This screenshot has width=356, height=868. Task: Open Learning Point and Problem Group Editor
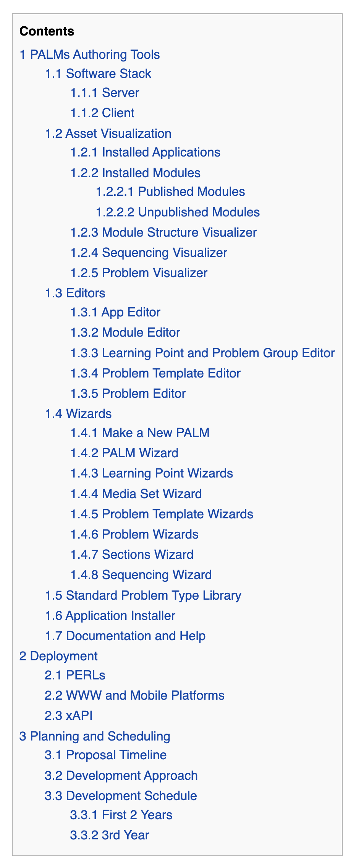203,353
